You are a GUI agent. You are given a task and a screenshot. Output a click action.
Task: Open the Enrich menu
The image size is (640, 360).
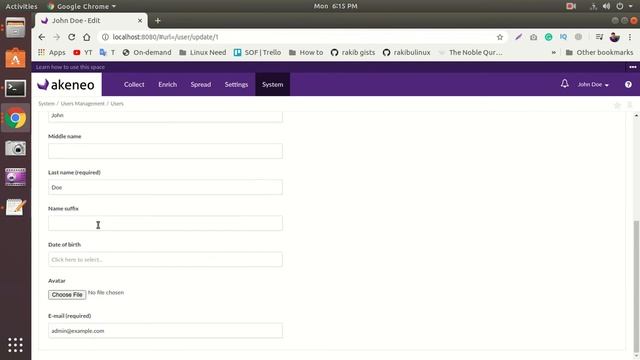167,84
